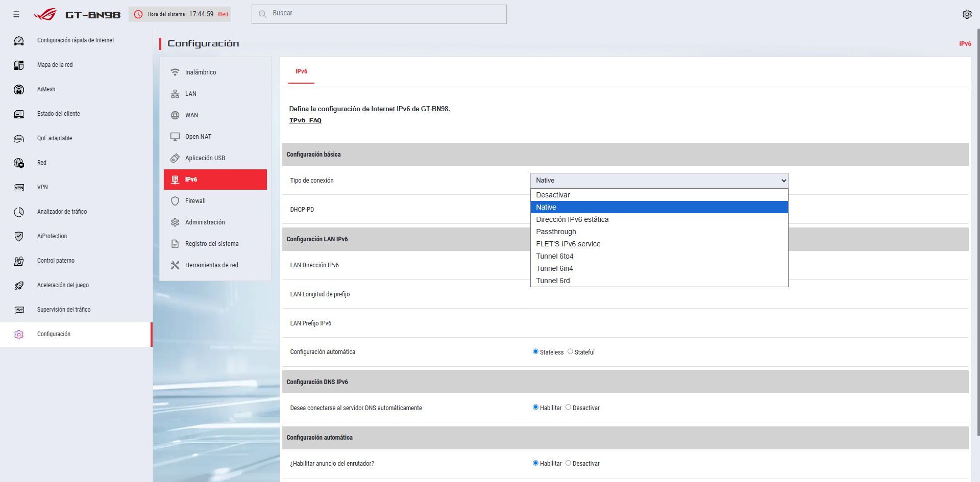
Task: Click the ROG logo icon
Action: tap(45, 14)
